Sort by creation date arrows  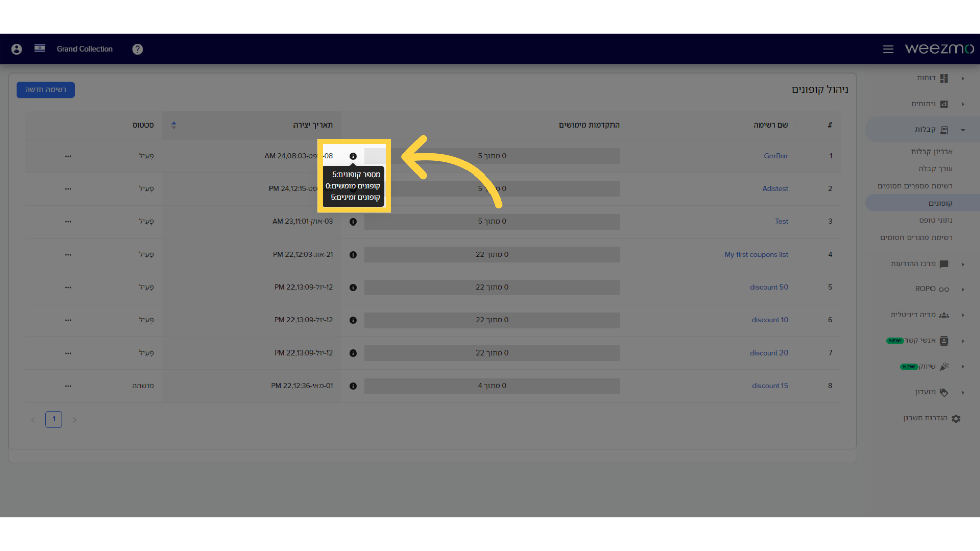tap(174, 125)
